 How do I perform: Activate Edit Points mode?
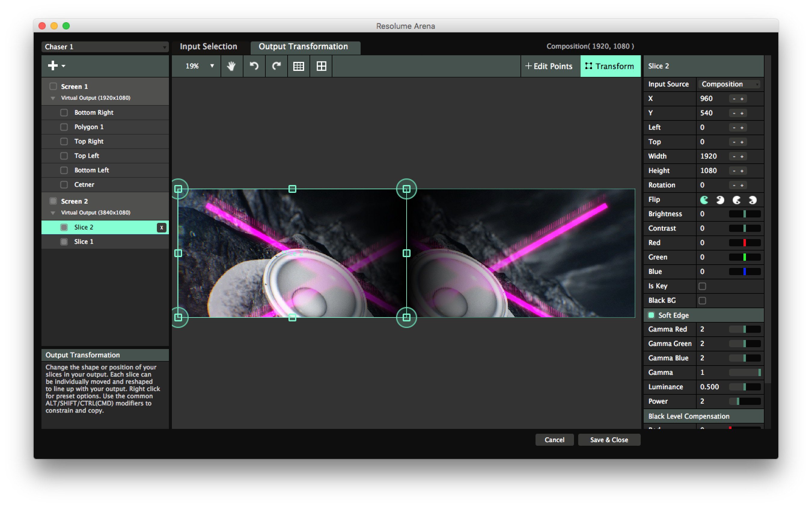(549, 66)
